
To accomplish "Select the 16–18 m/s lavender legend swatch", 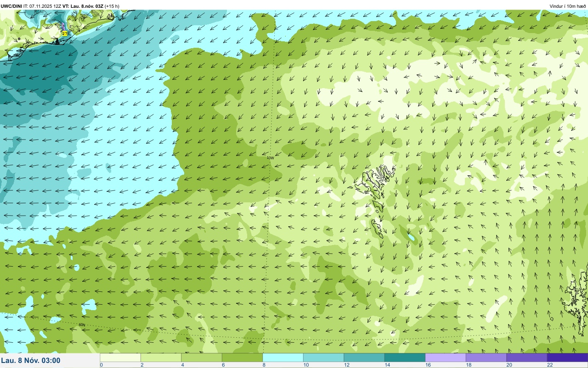I will coord(446,357).
